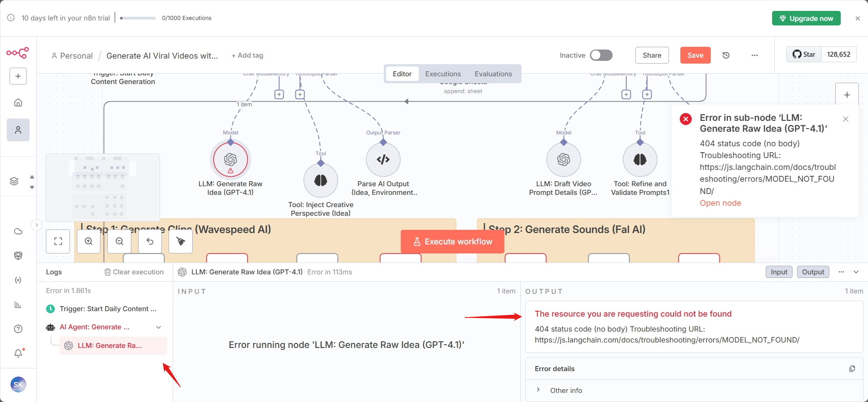Open the Personal breadcrumb link
The image size is (868, 402).
pos(72,56)
